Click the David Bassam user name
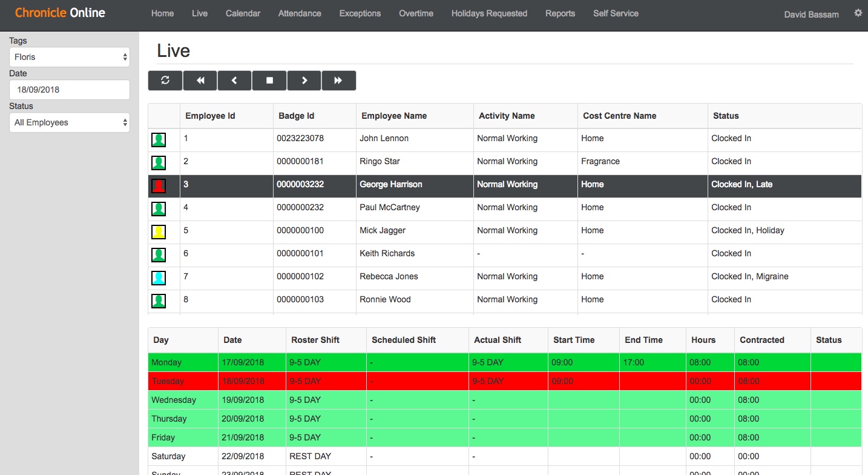The image size is (868, 475). tap(811, 15)
